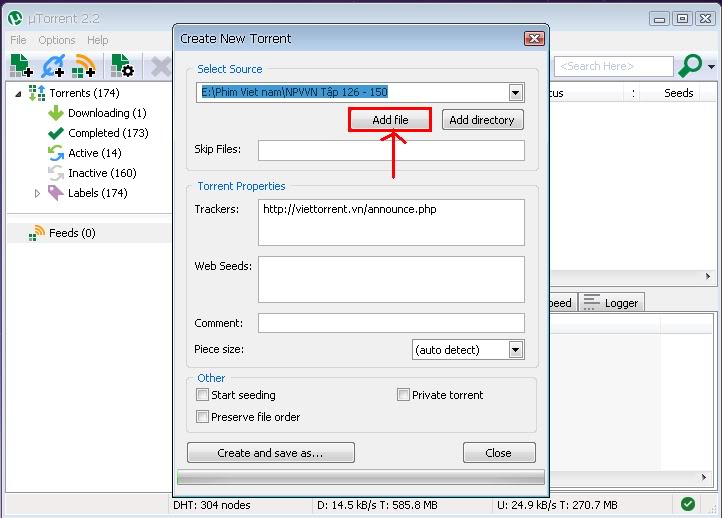The width and height of the screenshot is (722, 518).
Task: Click the Trackers text area
Action: (391, 222)
